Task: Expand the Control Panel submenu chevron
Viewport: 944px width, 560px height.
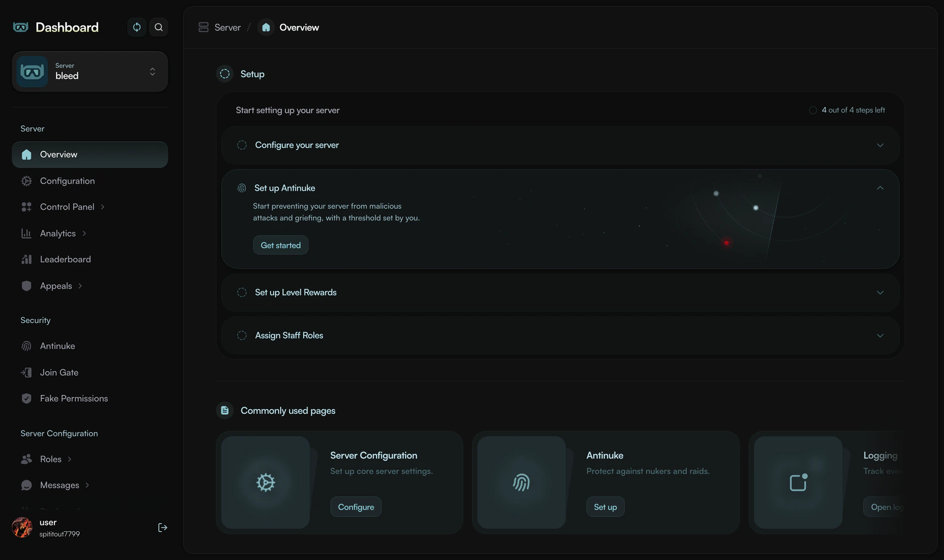Action: (103, 207)
